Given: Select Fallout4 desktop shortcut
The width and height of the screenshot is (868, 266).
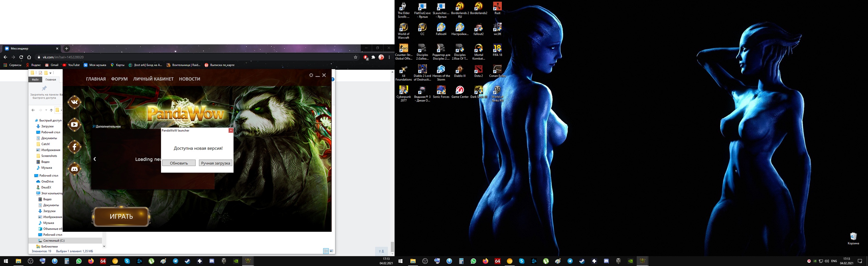Looking at the screenshot, I should [x=441, y=29].
